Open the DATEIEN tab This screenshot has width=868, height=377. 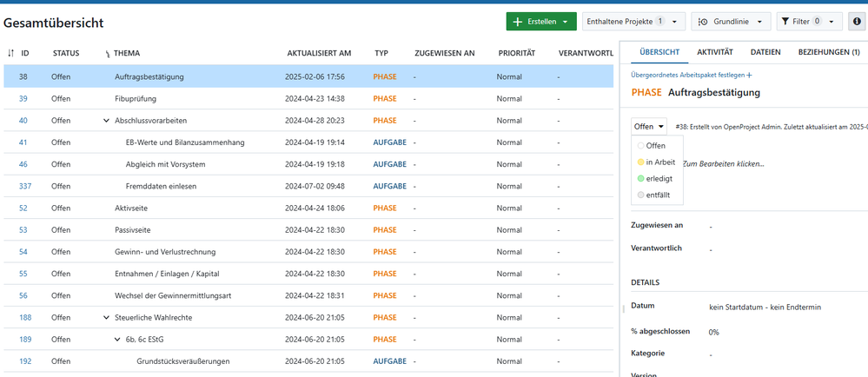pos(765,52)
